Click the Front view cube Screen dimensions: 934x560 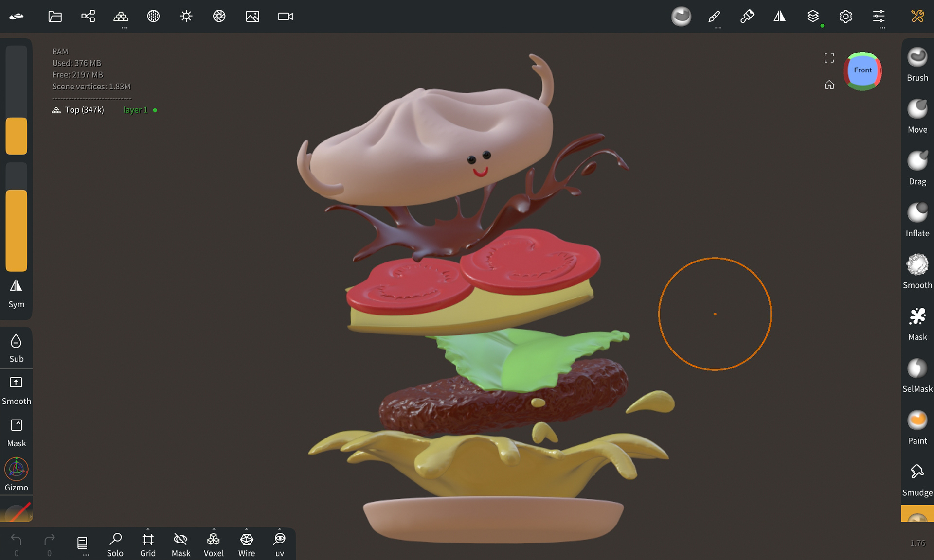tap(862, 70)
